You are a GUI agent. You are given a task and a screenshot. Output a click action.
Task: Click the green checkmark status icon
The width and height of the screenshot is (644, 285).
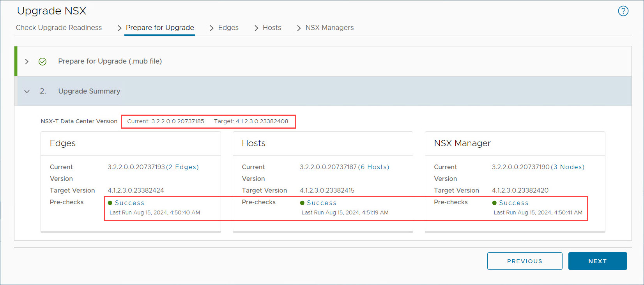42,62
